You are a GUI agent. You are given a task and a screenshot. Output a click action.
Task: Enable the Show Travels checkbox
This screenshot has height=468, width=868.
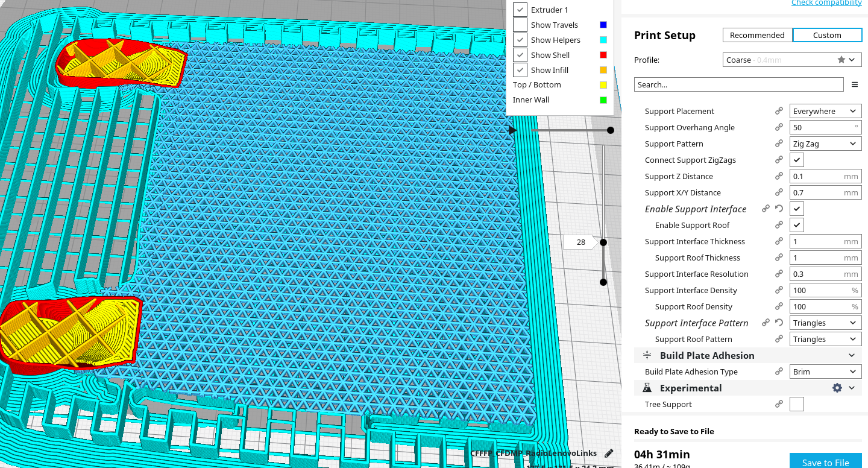(520, 25)
